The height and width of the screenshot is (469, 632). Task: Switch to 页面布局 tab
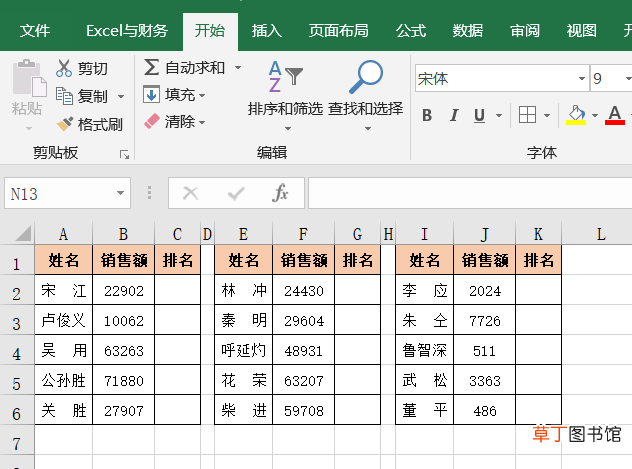339,31
